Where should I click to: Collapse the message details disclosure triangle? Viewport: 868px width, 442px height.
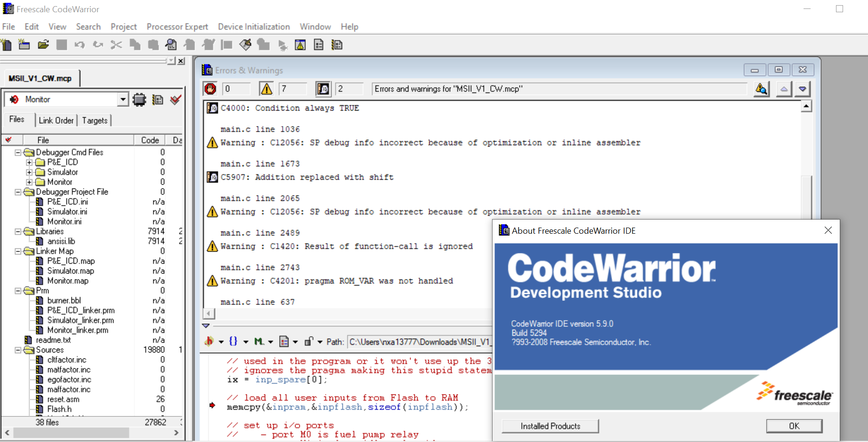click(206, 325)
